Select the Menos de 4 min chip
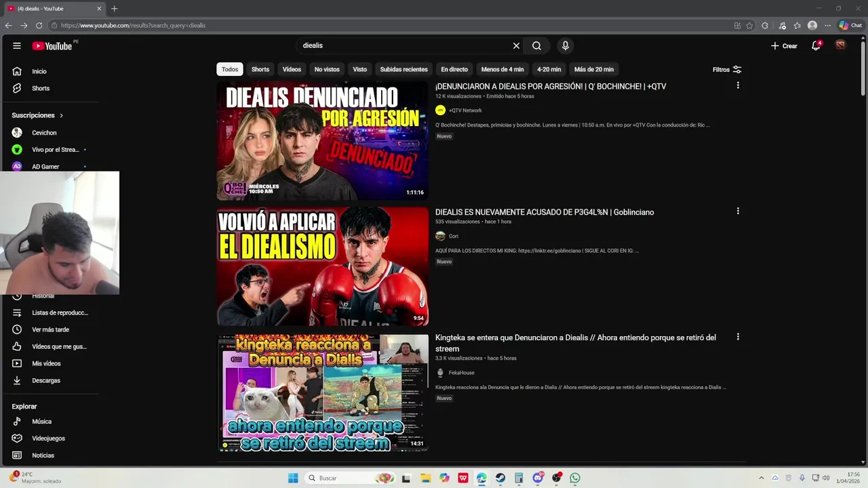This screenshot has height=488, width=868. click(x=502, y=69)
